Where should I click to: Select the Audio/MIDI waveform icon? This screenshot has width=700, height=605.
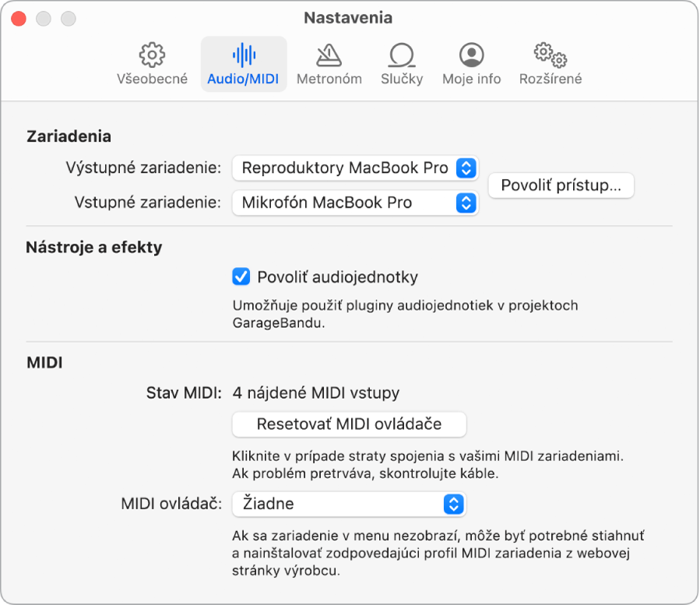tap(244, 55)
